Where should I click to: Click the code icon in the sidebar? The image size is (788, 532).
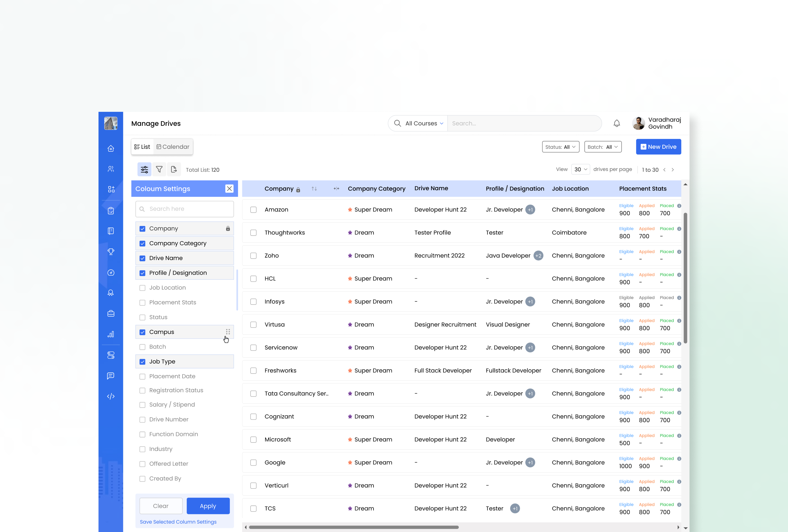tap(111, 396)
